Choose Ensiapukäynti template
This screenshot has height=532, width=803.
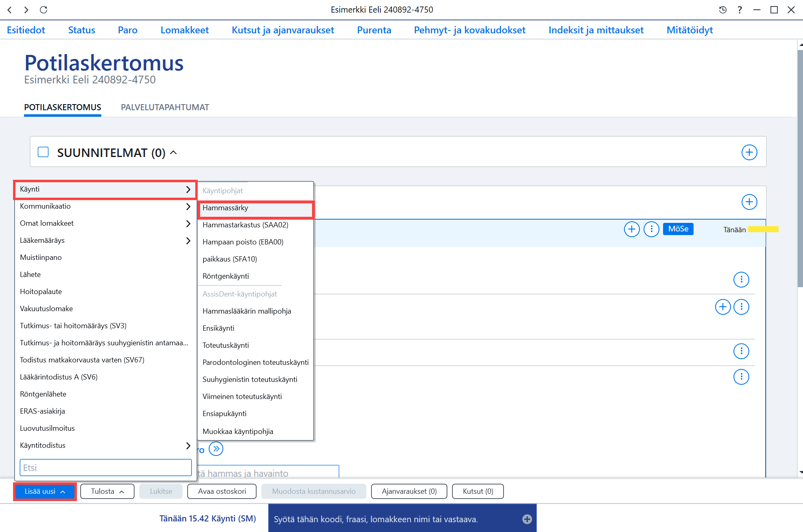pos(255,414)
